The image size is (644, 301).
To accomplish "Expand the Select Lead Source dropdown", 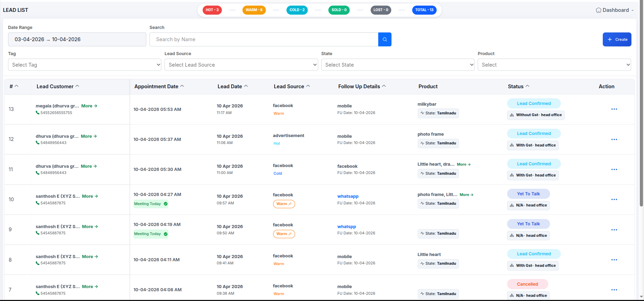I will (241, 65).
